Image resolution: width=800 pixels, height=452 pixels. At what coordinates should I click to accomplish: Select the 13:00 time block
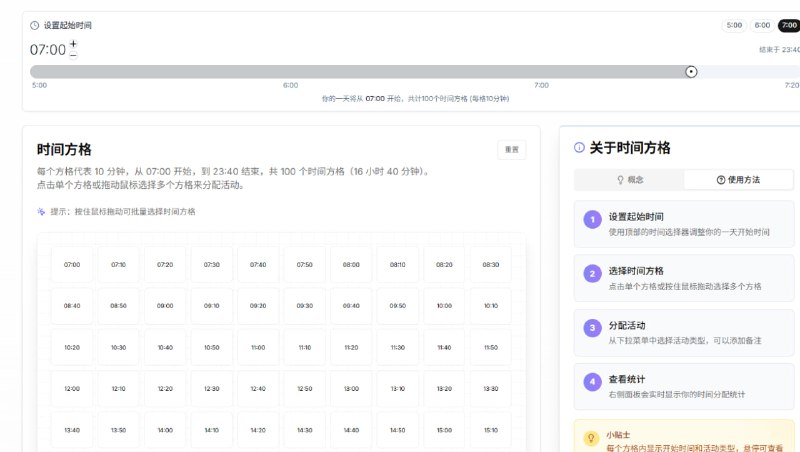[351, 389]
